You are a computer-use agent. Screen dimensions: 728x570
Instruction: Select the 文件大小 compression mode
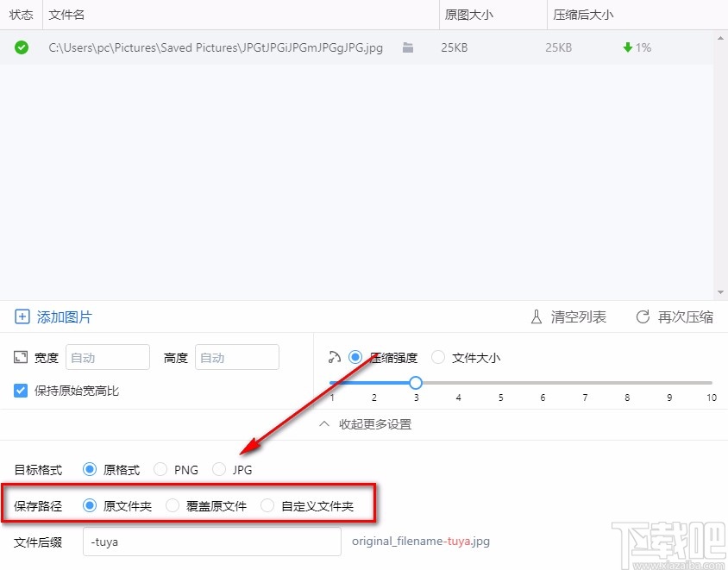(438, 356)
